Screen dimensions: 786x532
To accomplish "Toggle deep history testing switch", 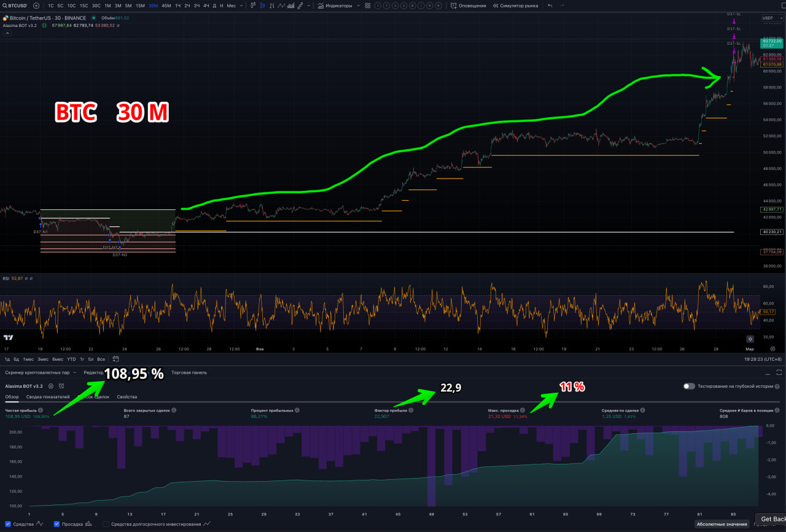I will [689, 386].
